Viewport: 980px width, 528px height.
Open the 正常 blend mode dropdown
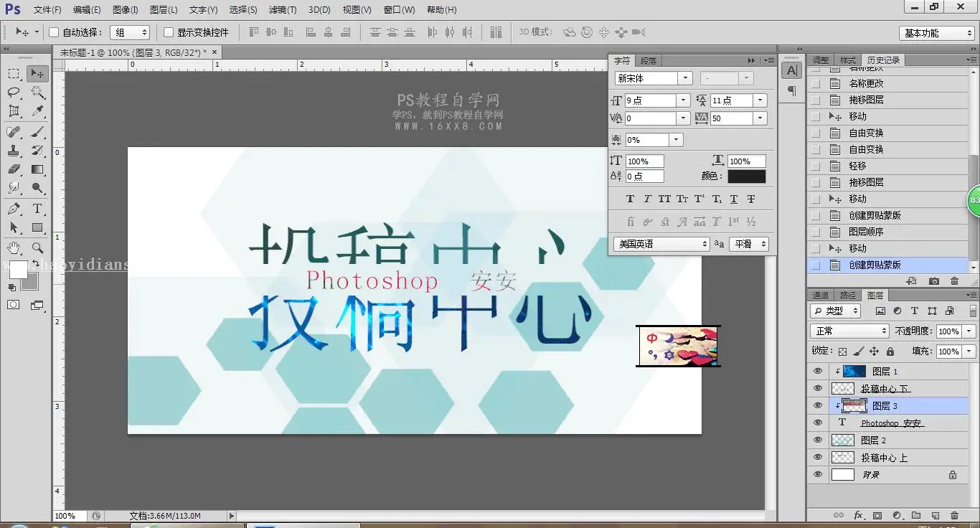click(x=849, y=331)
